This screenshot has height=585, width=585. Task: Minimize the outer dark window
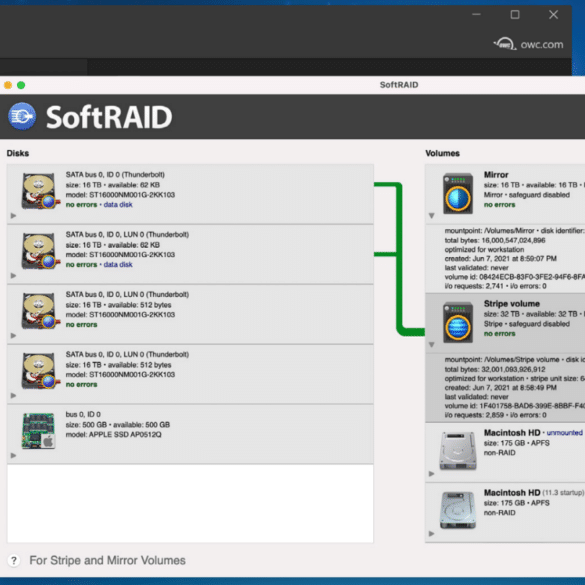(476, 15)
